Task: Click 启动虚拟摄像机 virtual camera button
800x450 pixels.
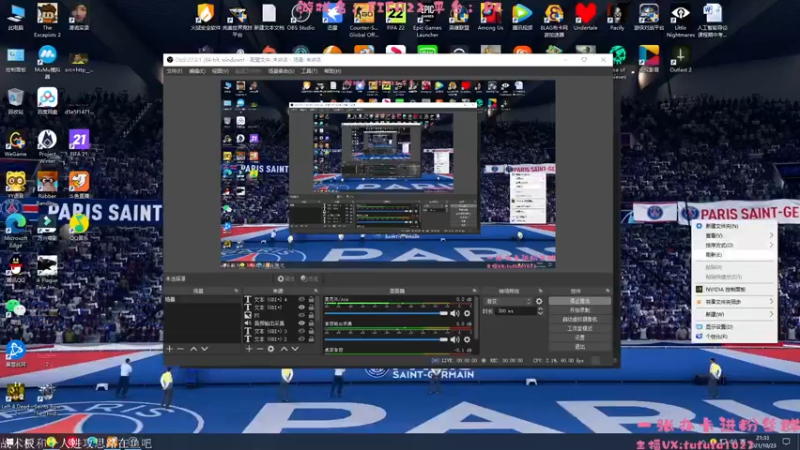Action: (x=580, y=319)
